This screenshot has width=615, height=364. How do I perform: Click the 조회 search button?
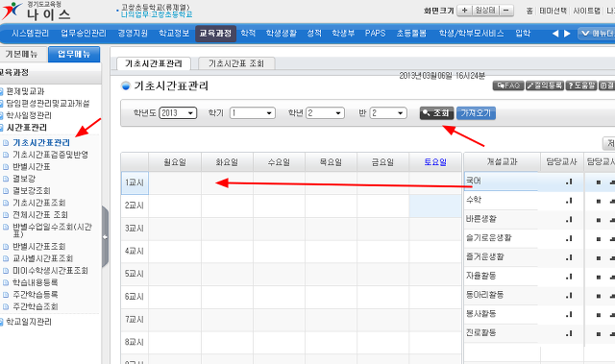tap(436, 113)
